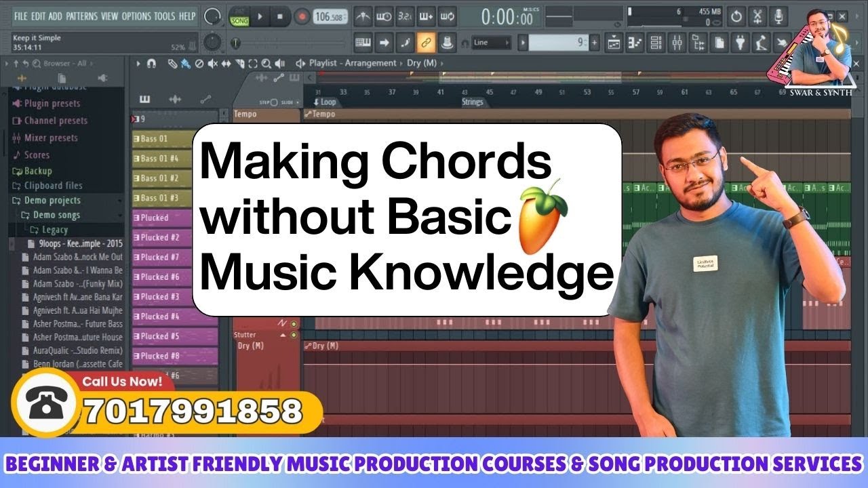Open the Plugin presets browser folder
The image size is (868, 488).
(x=46, y=103)
